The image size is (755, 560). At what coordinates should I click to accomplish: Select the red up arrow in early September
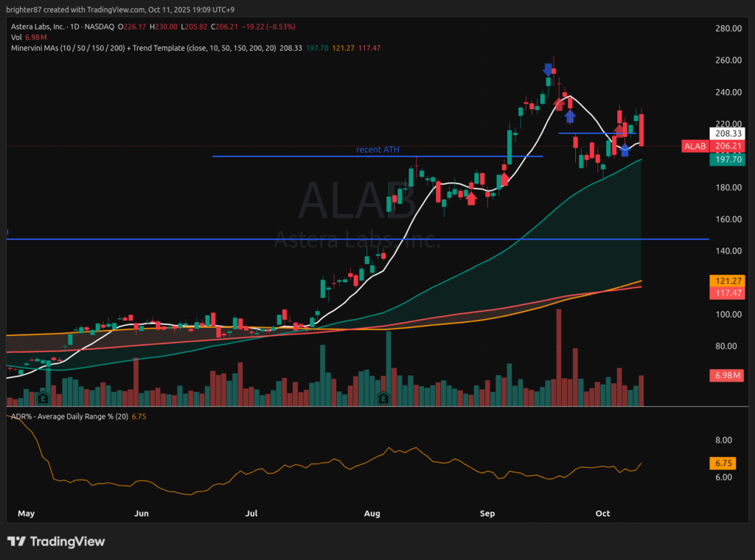coord(504,179)
